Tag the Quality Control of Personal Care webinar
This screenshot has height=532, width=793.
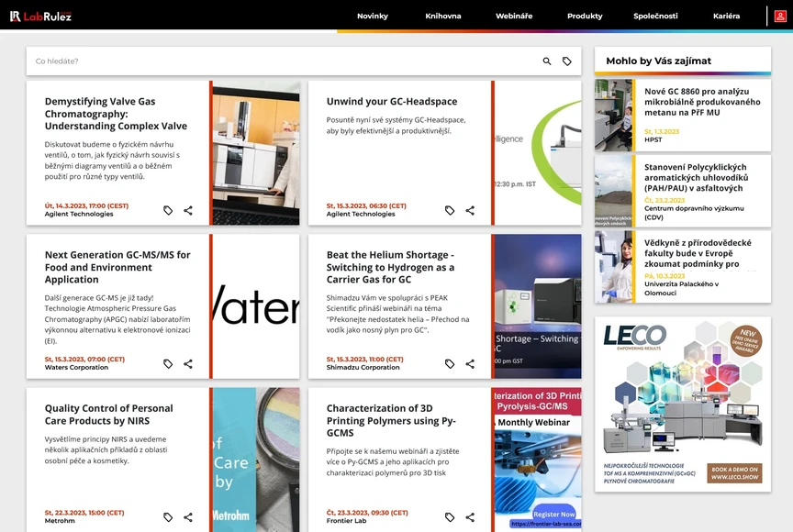(168, 516)
